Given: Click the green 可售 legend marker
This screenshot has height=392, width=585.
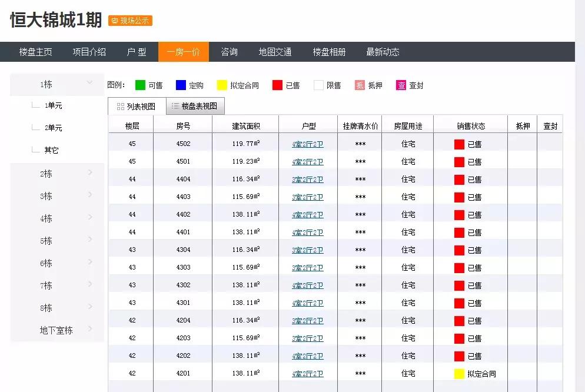Looking at the screenshot, I should 139,84.
